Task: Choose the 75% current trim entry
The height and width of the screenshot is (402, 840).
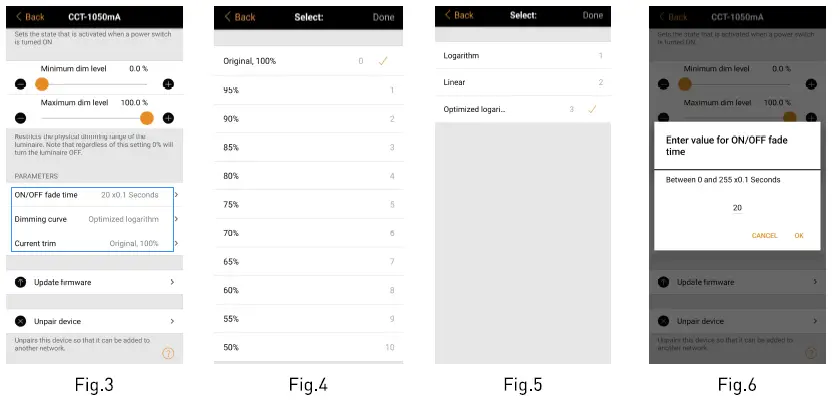Action: 308,205
